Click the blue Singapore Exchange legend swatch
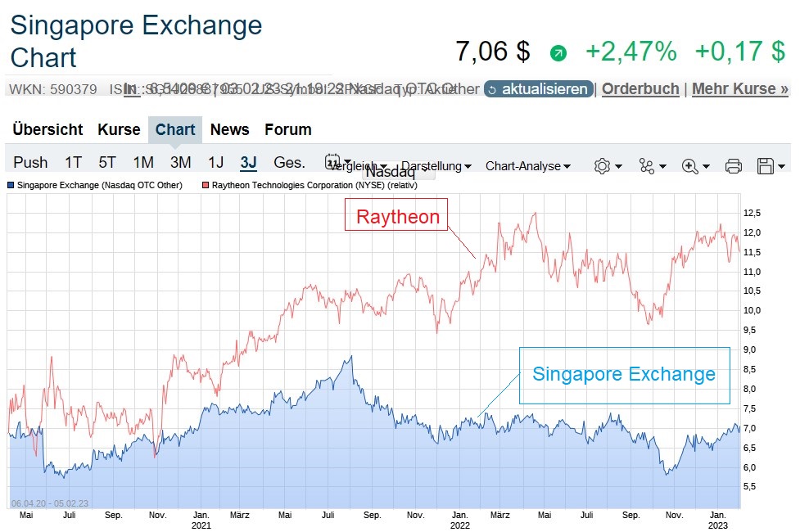 tap(11, 185)
